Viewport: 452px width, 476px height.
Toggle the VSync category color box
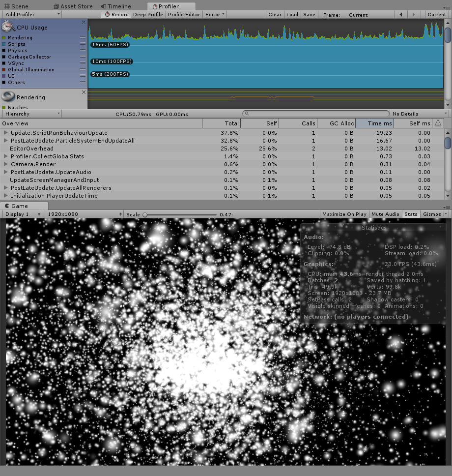click(4, 63)
